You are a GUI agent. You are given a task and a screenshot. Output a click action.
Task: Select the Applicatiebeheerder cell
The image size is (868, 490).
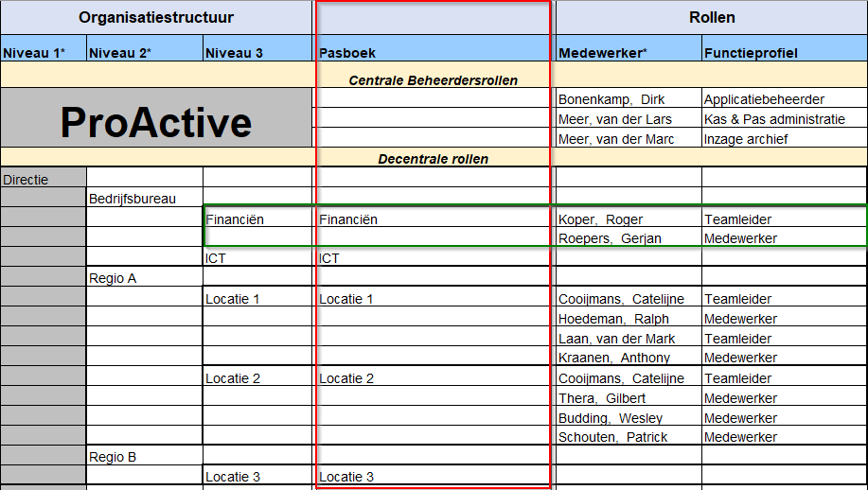[785, 97]
